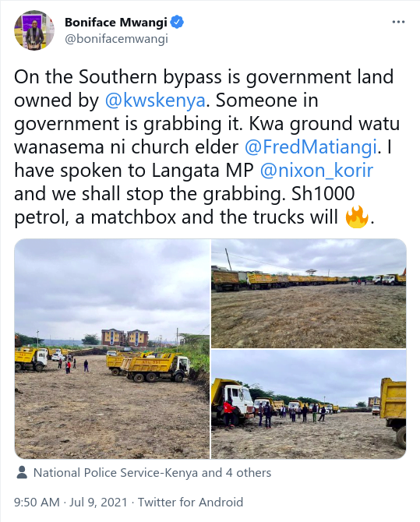This screenshot has height=522, width=420.
Task: Open the top-right photo of lined trucks
Action: (309, 293)
